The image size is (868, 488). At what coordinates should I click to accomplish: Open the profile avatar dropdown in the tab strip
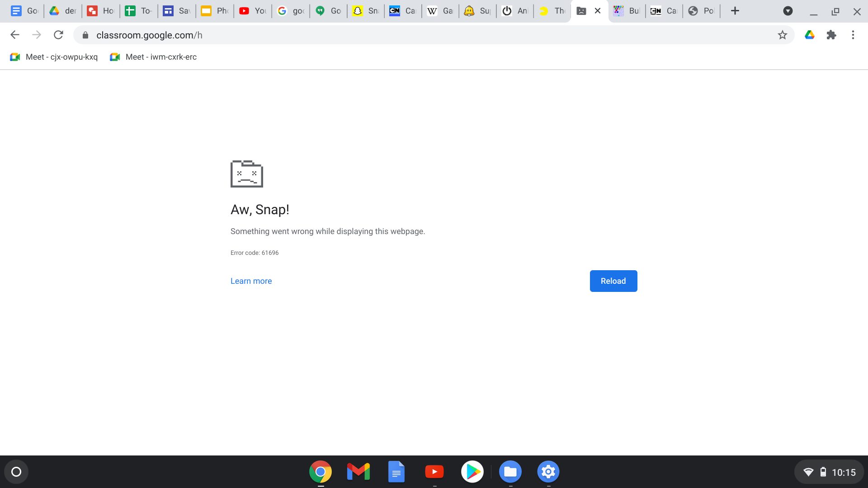point(788,10)
